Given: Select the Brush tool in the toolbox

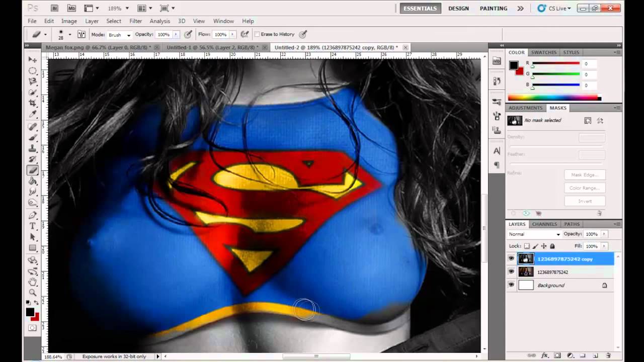Looking at the screenshot, I should 33,138.
